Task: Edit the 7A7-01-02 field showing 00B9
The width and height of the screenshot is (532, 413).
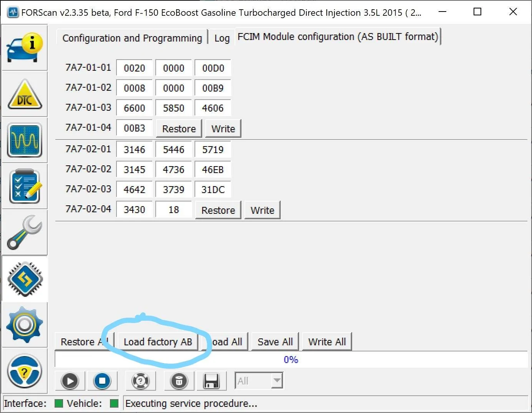Action: (213, 88)
